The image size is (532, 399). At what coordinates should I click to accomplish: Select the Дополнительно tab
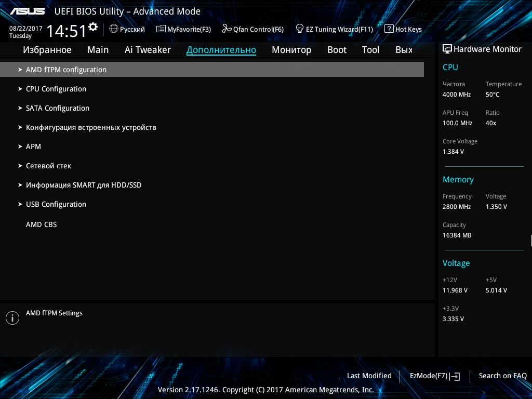[221, 50]
